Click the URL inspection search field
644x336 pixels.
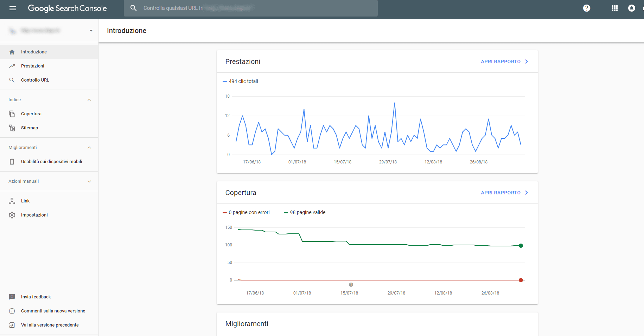250,8
